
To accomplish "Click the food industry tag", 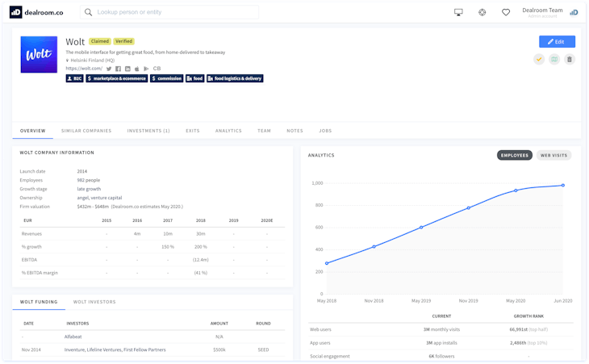I will (x=195, y=78).
